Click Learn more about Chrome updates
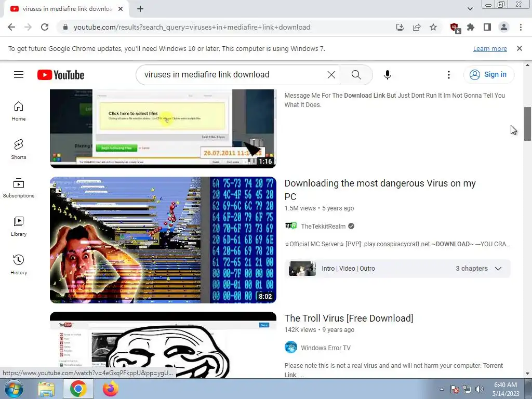This screenshot has width=532, height=399. pyautogui.click(x=490, y=48)
